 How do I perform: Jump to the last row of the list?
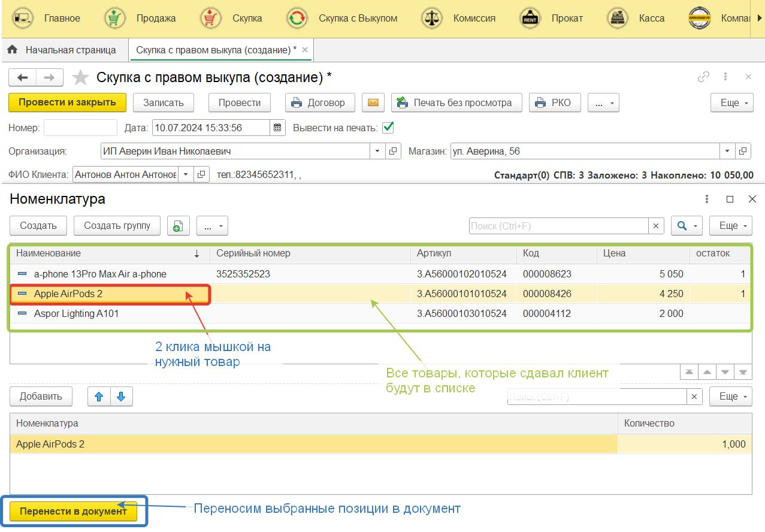click(743, 372)
